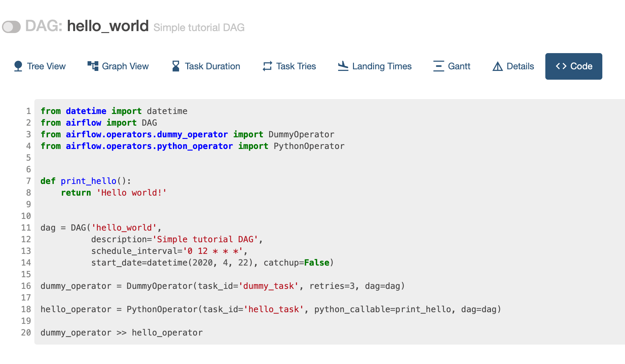Image resolution: width=625 pixels, height=364 pixels.
Task: Open the Task Duration tab
Action: click(x=212, y=66)
